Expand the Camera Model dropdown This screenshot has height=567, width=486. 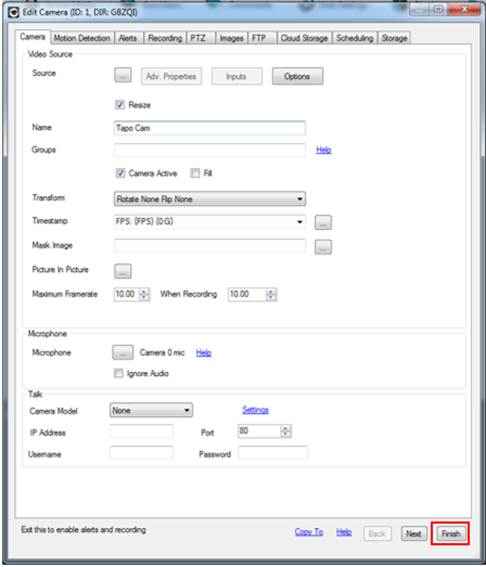151,410
